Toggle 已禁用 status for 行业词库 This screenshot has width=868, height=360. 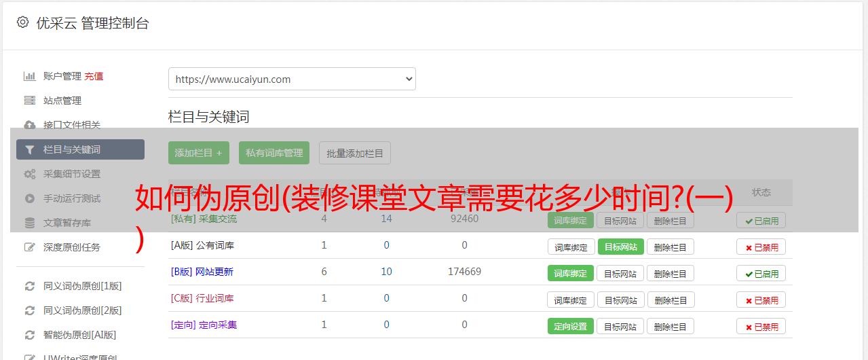click(x=761, y=300)
